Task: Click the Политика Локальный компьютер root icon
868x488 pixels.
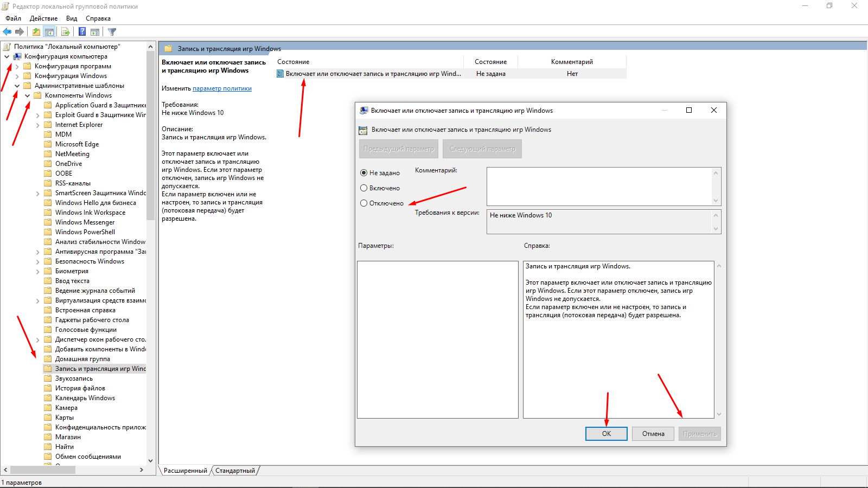Action: (x=7, y=47)
